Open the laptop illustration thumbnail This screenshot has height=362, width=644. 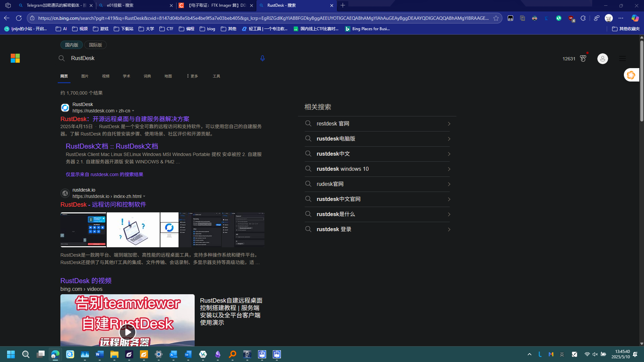tap(133, 230)
